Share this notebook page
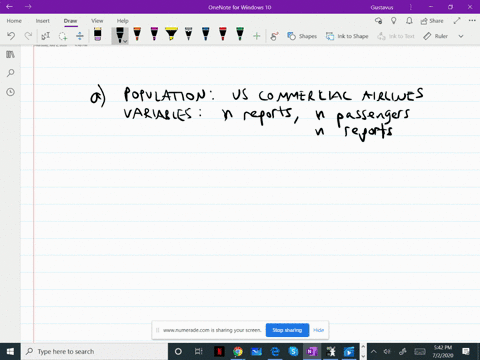This screenshot has width=480, height=360. click(432, 21)
